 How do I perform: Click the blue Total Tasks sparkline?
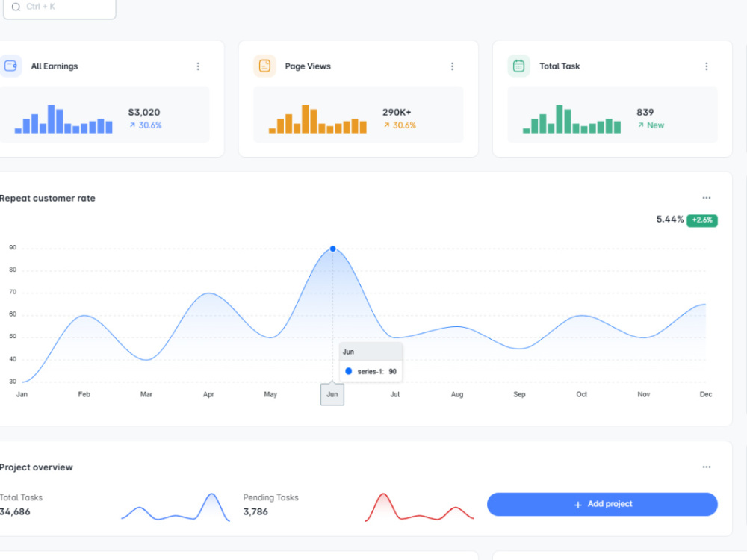pyautogui.click(x=176, y=508)
